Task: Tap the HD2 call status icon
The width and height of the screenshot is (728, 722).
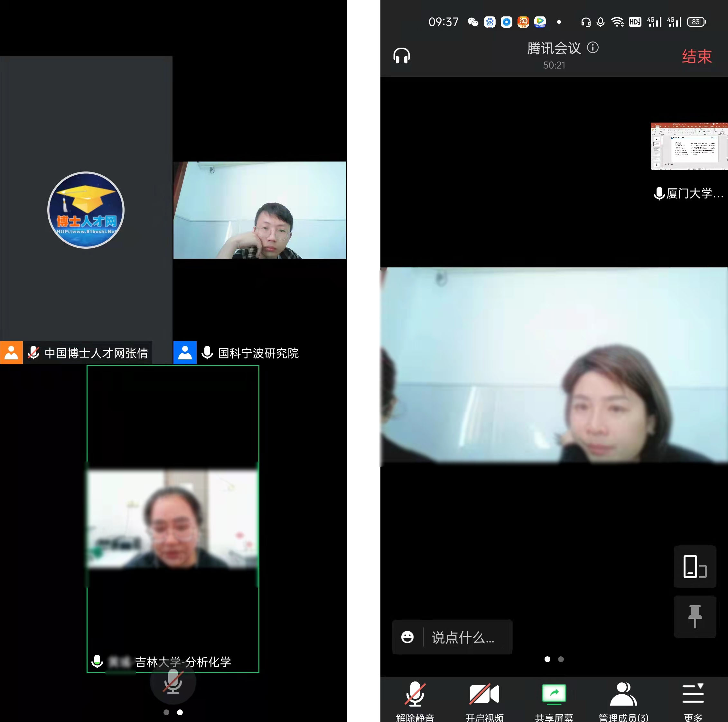Action: [x=635, y=22]
